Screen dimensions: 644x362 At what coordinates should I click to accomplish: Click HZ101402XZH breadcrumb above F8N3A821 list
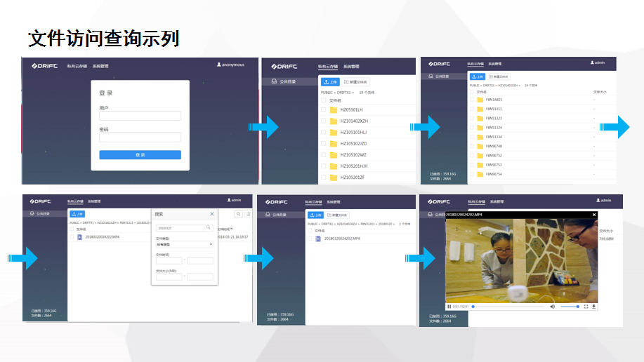pos(508,86)
